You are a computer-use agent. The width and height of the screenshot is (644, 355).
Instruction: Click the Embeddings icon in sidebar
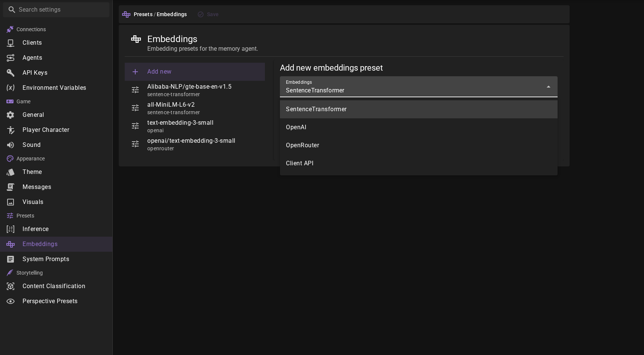(11, 244)
